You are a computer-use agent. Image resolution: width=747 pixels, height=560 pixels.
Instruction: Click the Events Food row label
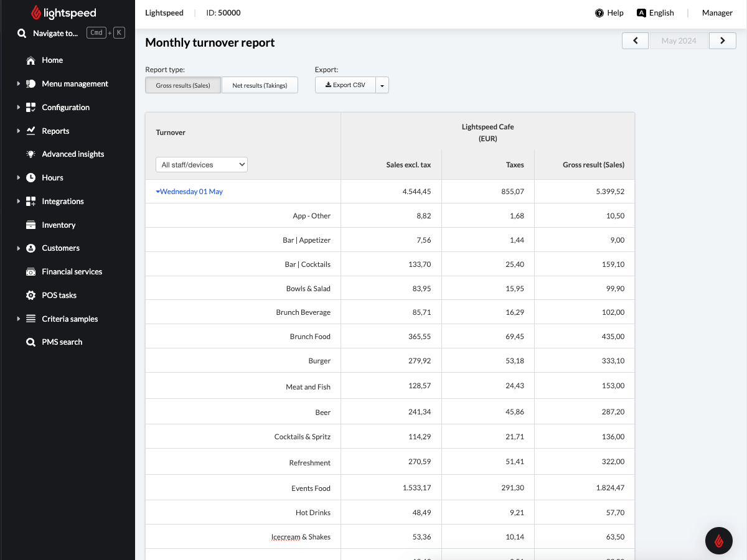click(x=311, y=488)
